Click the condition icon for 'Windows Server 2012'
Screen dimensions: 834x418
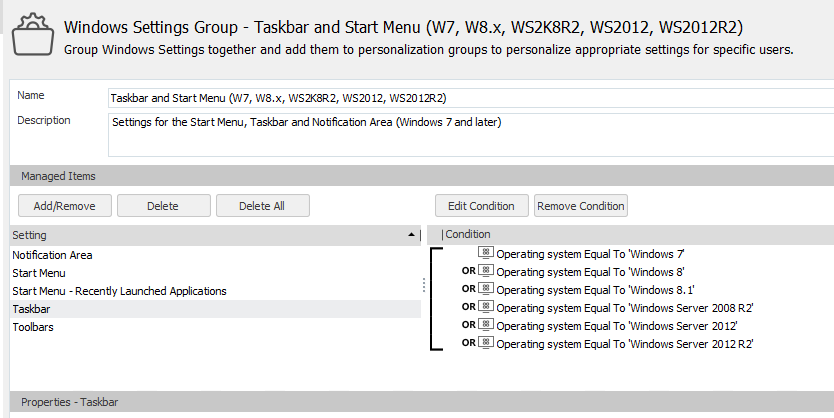click(x=486, y=325)
